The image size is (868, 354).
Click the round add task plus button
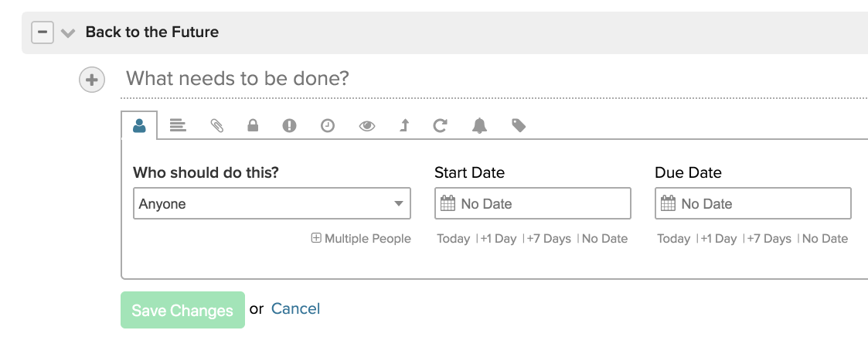(92, 80)
